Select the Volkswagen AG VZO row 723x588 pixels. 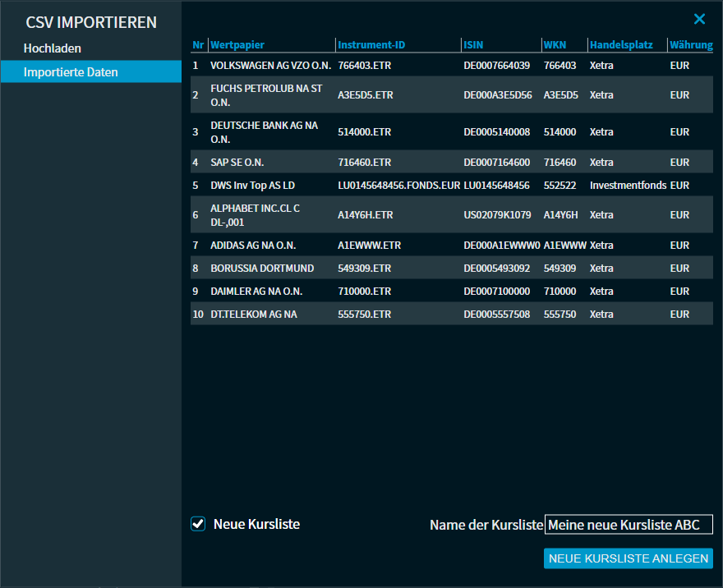[x=451, y=65]
